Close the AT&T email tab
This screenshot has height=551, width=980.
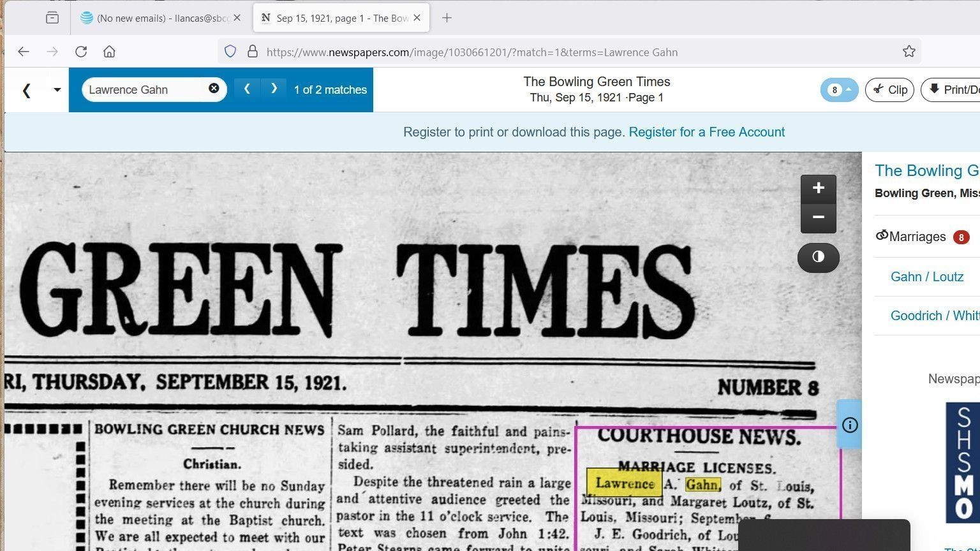[237, 18]
